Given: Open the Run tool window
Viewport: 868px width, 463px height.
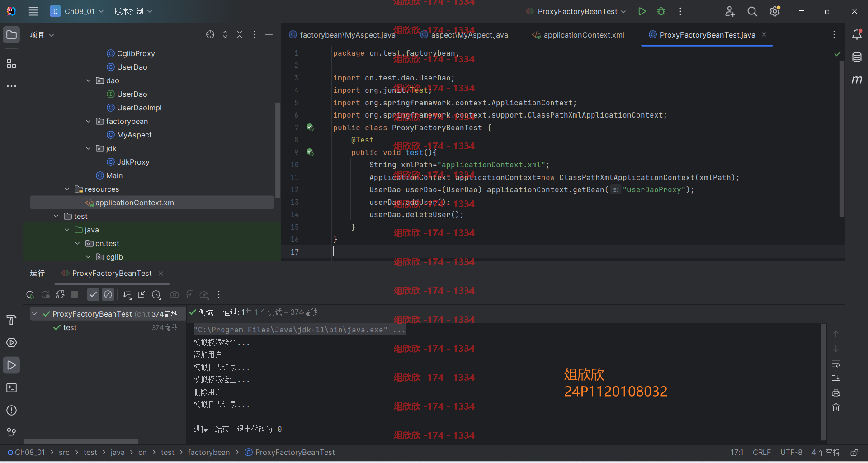Looking at the screenshot, I should [x=11, y=365].
